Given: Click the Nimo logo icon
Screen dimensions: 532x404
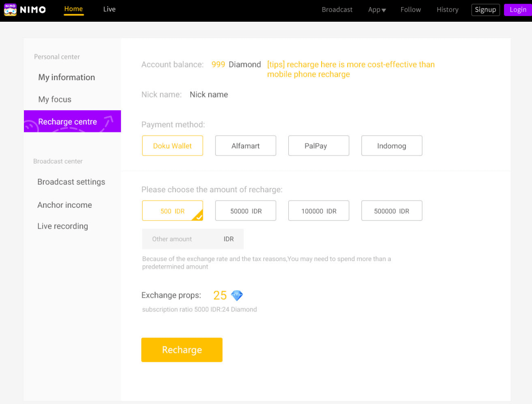Looking at the screenshot, I should click(10, 10).
